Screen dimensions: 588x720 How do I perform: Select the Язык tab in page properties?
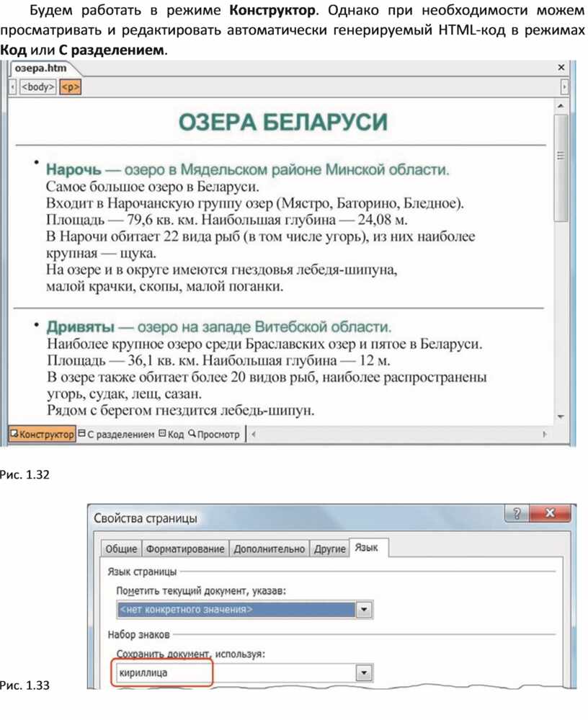(x=367, y=547)
